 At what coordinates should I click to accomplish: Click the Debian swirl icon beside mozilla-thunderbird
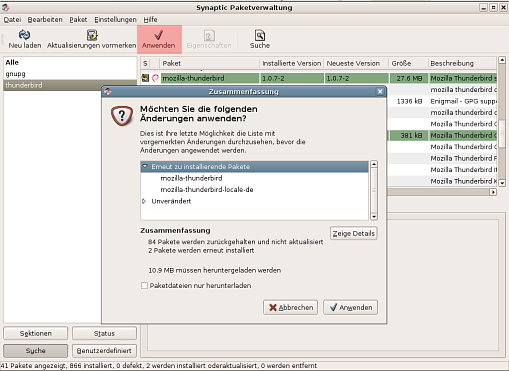[155, 78]
